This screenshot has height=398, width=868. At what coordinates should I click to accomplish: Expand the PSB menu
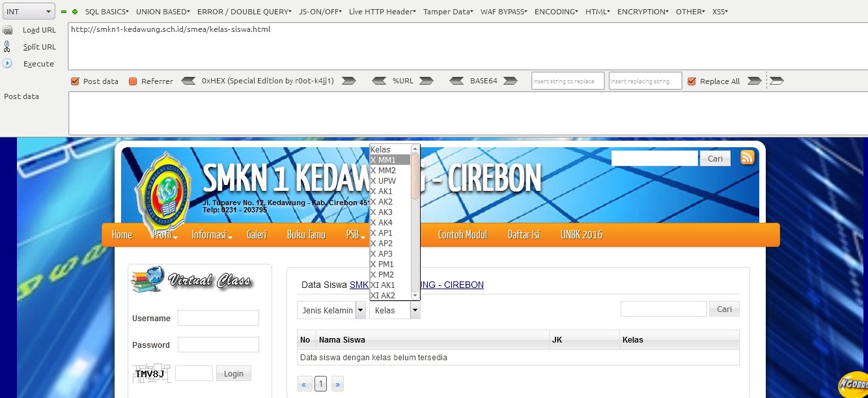click(x=355, y=235)
